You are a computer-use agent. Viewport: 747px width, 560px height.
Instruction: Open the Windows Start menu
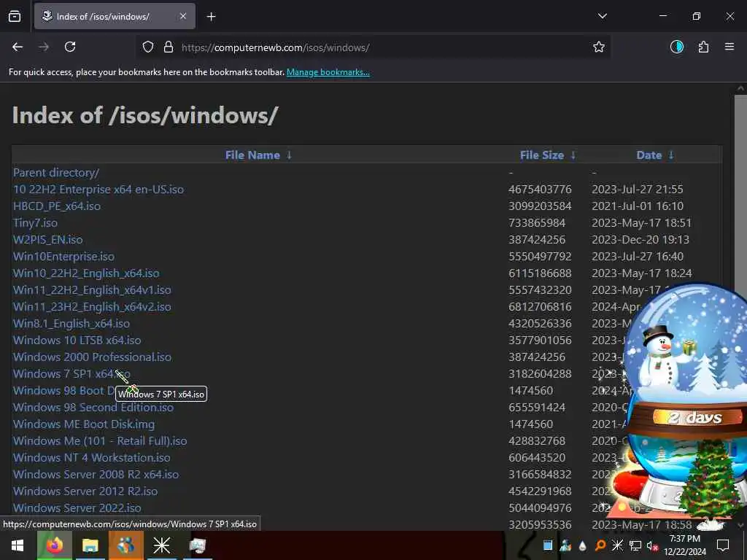pyautogui.click(x=18, y=545)
